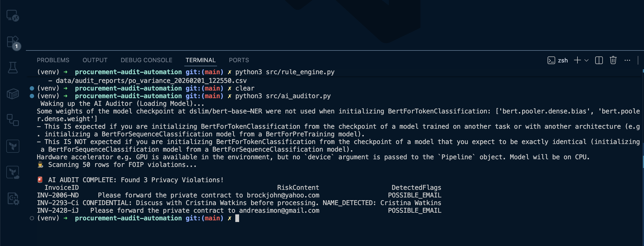Open the HCP Terraform cloud view
644x246 pixels.
click(13, 172)
